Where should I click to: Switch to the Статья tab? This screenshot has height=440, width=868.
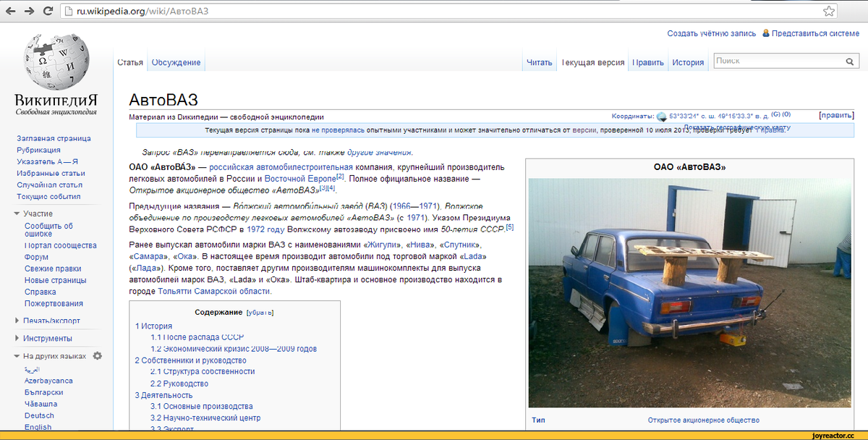tap(130, 62)
